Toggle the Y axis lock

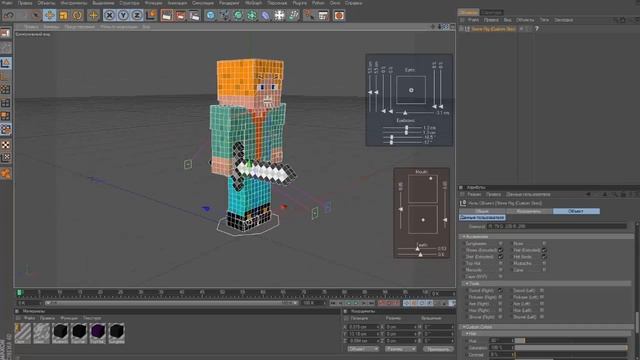point(123,16)
